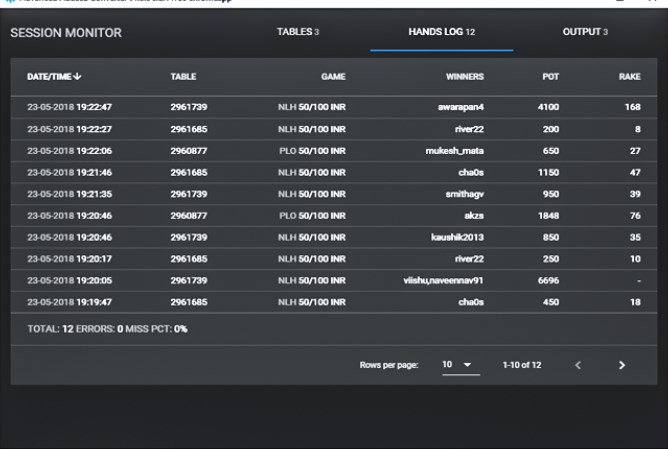Click the 1-10 of 12 page indicator

(522, 365)
